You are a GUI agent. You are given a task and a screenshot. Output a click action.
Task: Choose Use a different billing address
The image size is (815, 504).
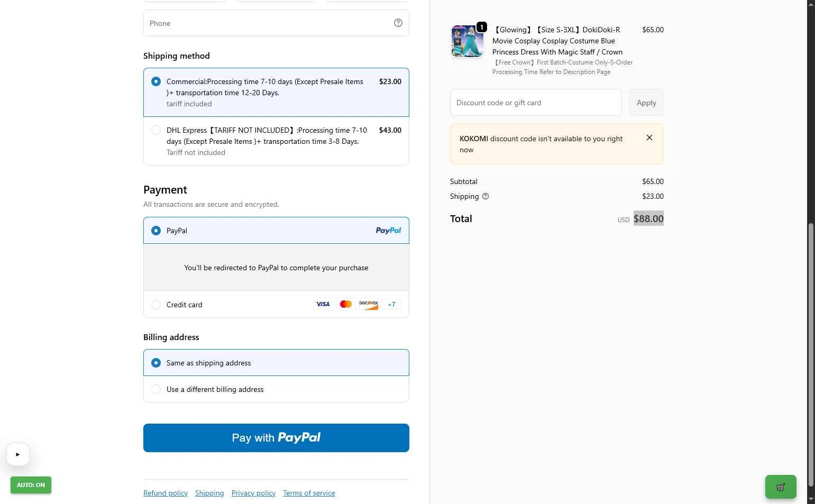point(156,389)
